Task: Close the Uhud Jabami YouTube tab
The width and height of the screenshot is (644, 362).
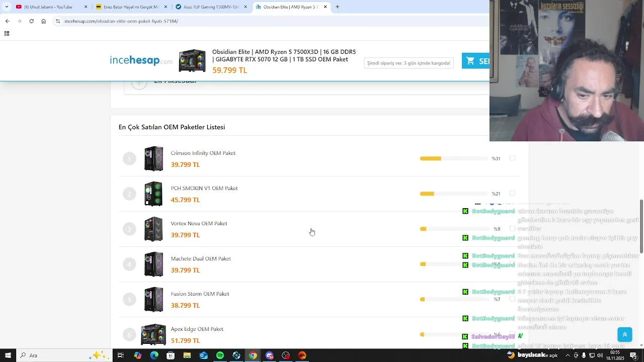Action: 86,7
